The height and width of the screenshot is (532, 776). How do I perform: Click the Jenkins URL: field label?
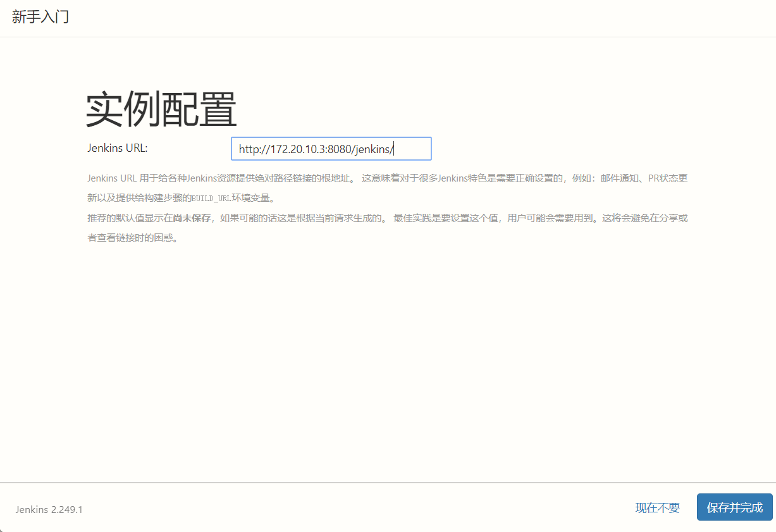click(x=117, y=147)
